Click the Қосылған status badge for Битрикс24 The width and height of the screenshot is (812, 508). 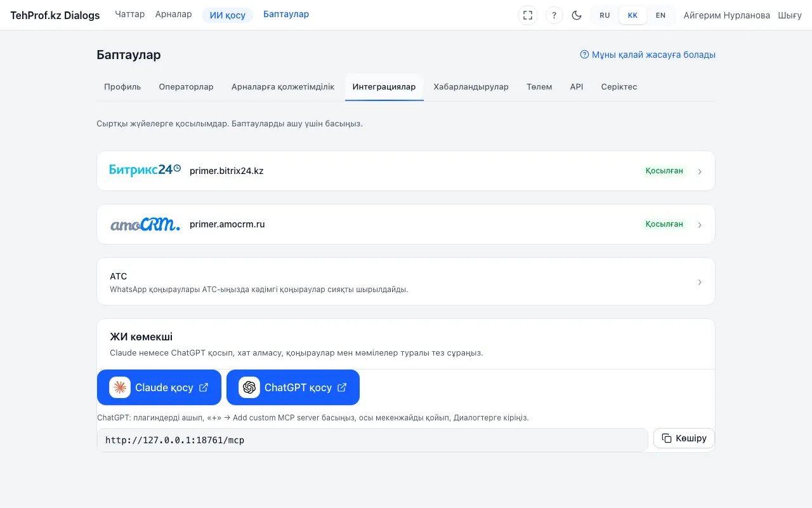tap(664, 171)
